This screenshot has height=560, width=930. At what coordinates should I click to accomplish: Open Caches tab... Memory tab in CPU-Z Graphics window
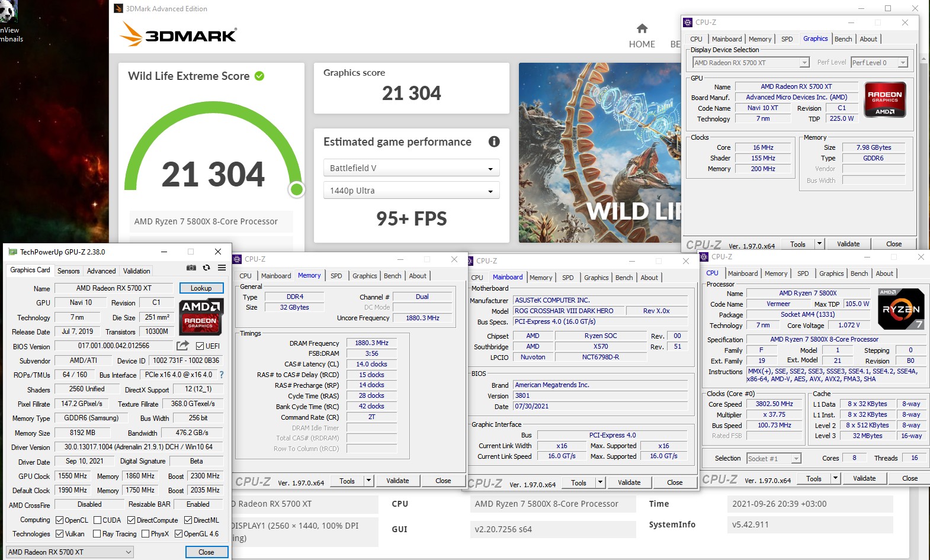point(760,39)
